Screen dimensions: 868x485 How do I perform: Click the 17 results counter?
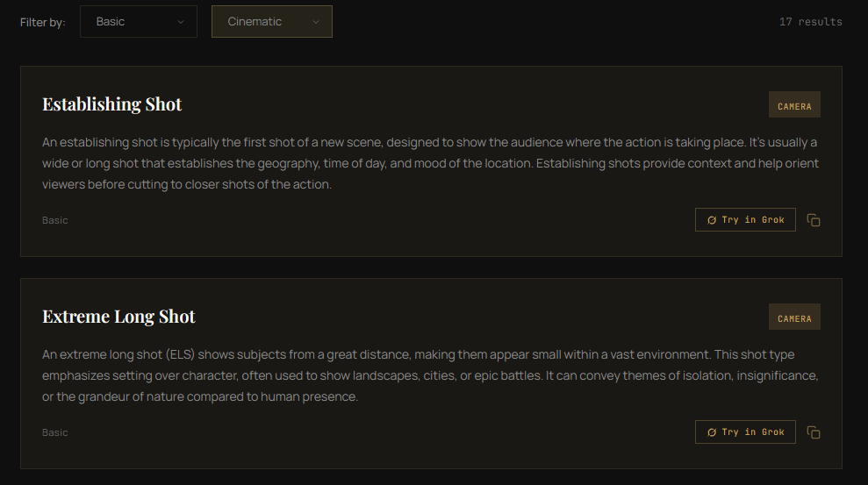click(810, 22)
